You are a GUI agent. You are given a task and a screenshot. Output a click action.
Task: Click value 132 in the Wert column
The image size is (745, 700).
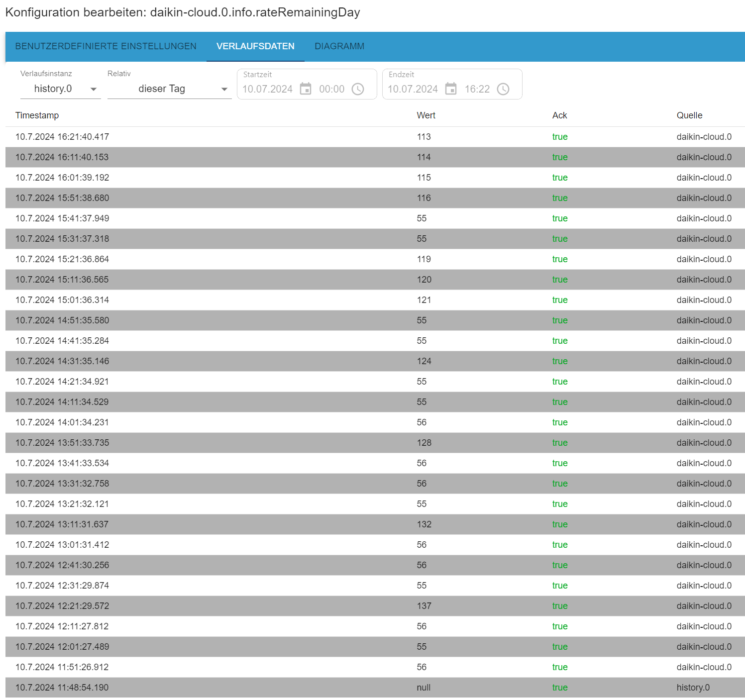[424, 524]
